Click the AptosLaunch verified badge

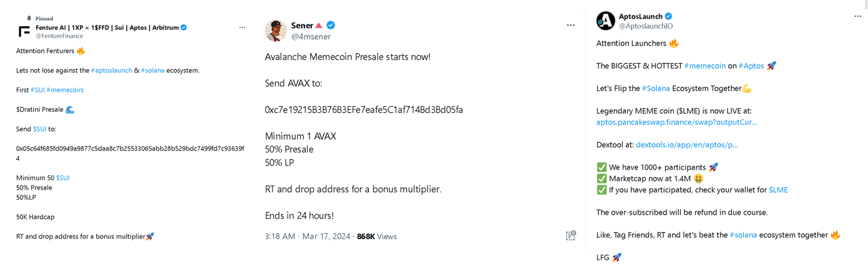tap(668, 16)
